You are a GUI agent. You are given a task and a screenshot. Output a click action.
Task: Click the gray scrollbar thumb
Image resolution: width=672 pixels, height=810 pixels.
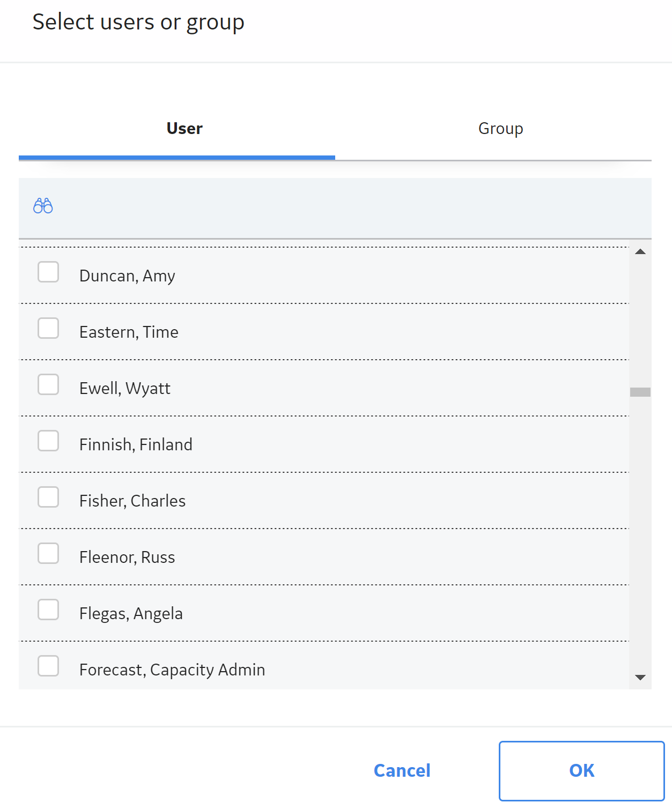click(x=640, y=392)
